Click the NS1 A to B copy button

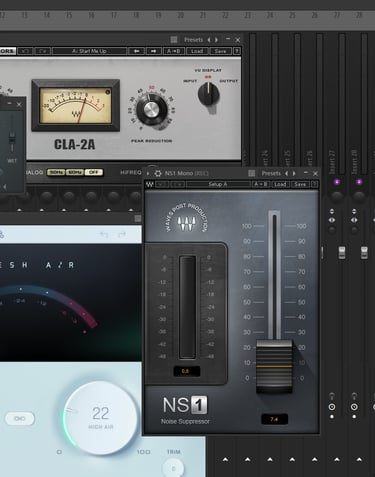coord(261,184)
